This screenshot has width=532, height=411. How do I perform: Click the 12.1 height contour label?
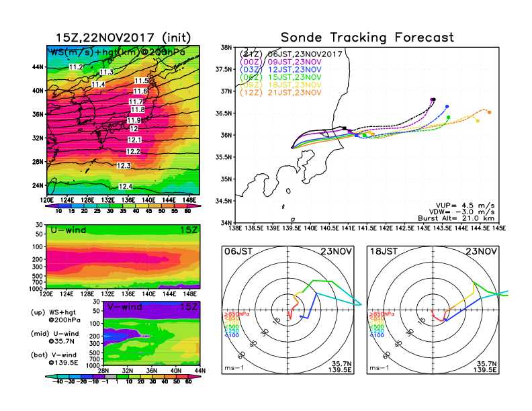(134, 140)
